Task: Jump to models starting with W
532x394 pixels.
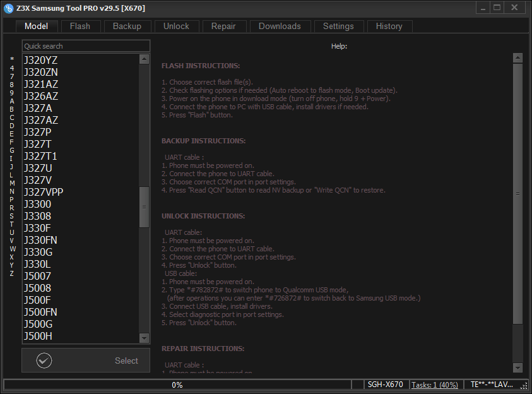Action: coord(13,249)
